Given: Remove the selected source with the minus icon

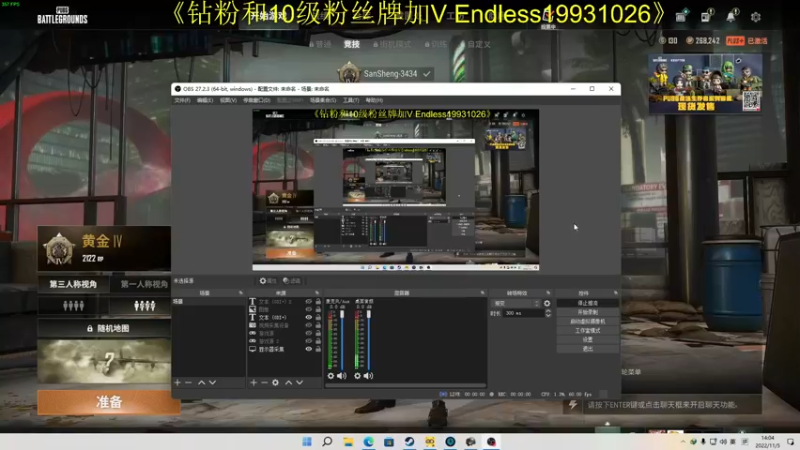Looking at the screenshot, I should point(264,382).
